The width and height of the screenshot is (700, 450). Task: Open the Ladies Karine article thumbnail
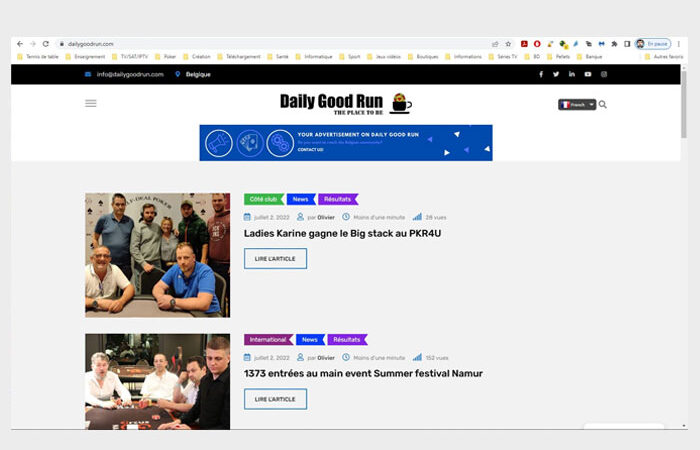[158, 255]
